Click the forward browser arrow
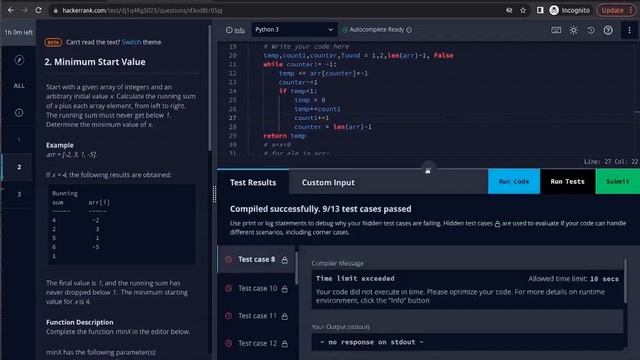Screen dimensions: 640x360 pos(24,10)
